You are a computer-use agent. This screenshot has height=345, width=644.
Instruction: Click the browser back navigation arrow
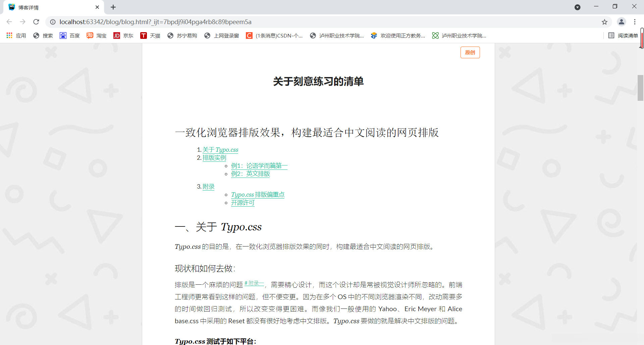[x=9, y=22]
